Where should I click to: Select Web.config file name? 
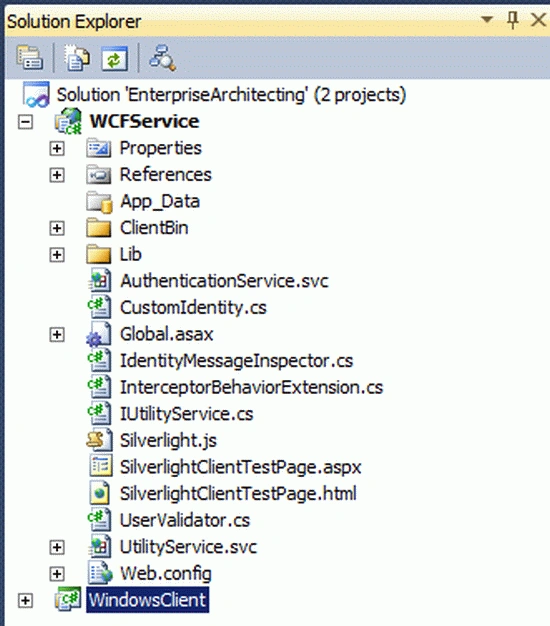pyautogui.click(x=166, y=574)
